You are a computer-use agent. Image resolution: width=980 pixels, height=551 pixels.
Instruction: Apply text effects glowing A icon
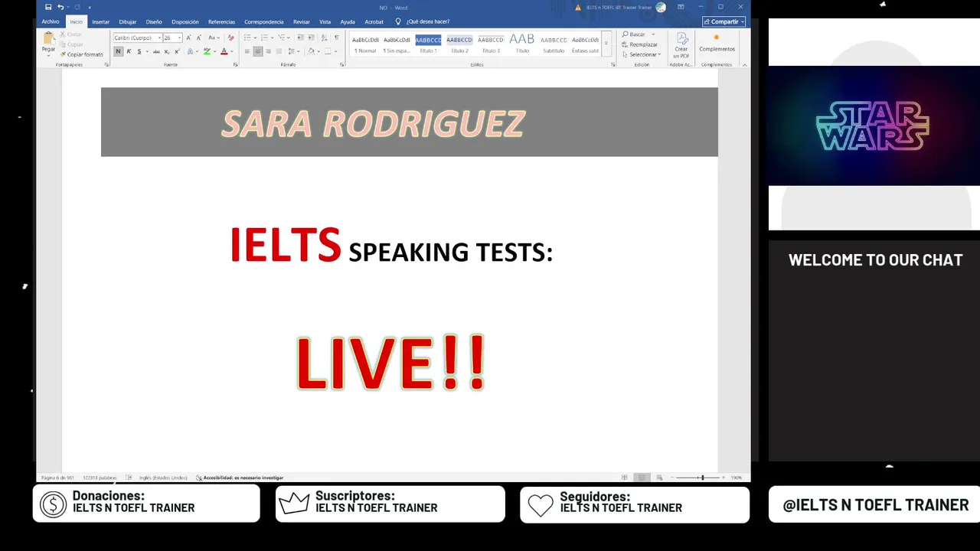coord(191,51)
